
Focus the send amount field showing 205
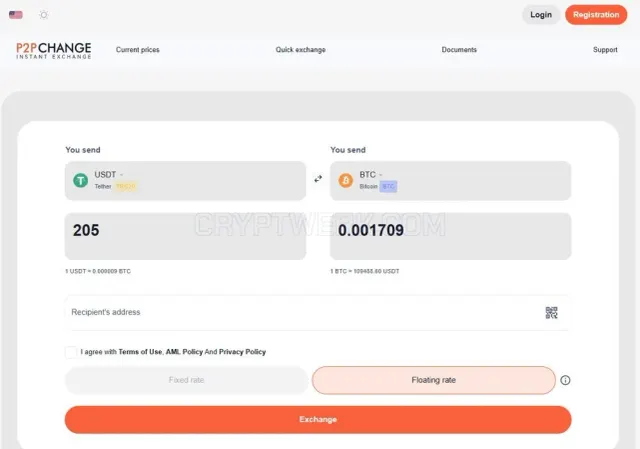tap(185, 236)
